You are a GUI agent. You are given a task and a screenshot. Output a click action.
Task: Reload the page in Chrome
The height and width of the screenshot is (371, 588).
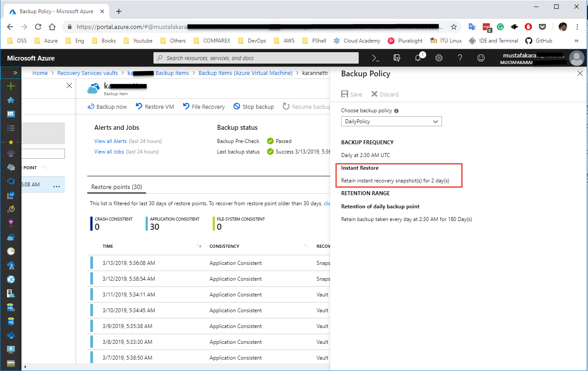pyautogui.click(x=38, y=27)
